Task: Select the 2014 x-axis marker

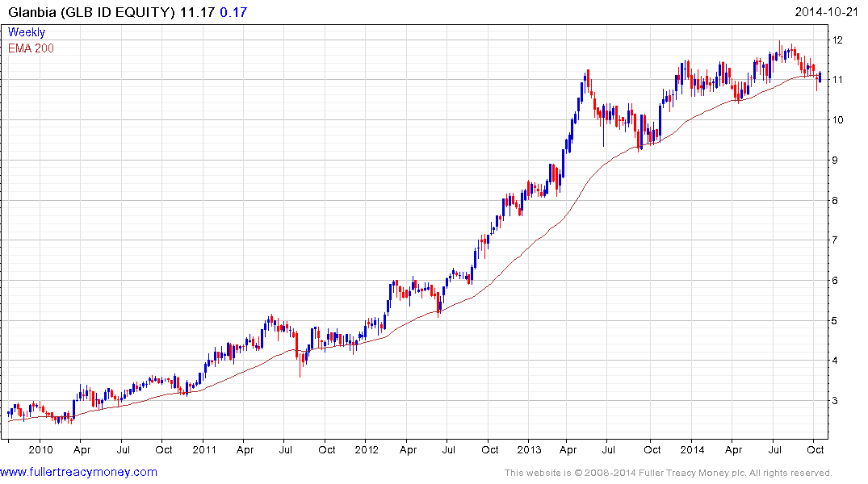Action: coord(692,449)
